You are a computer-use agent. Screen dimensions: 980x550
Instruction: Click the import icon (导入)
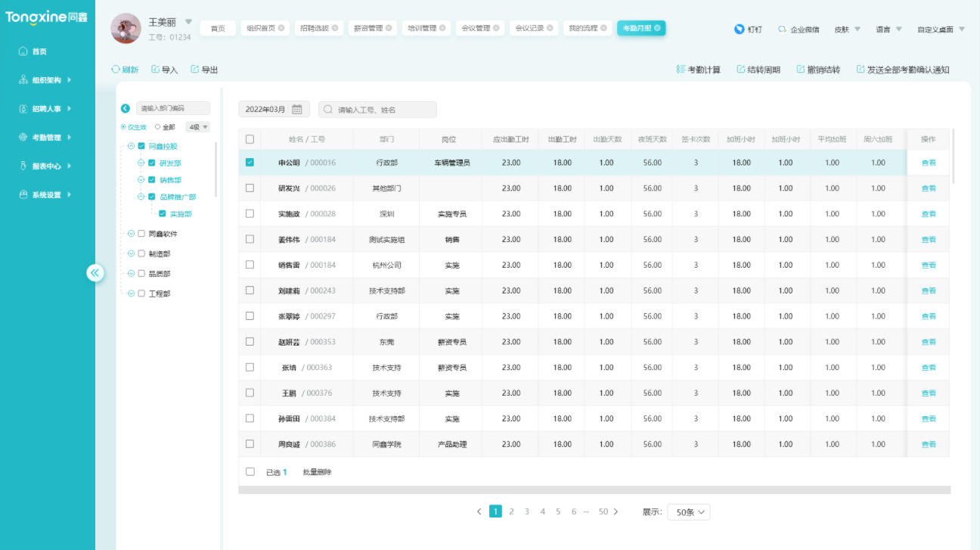click(x=156, y=70)
